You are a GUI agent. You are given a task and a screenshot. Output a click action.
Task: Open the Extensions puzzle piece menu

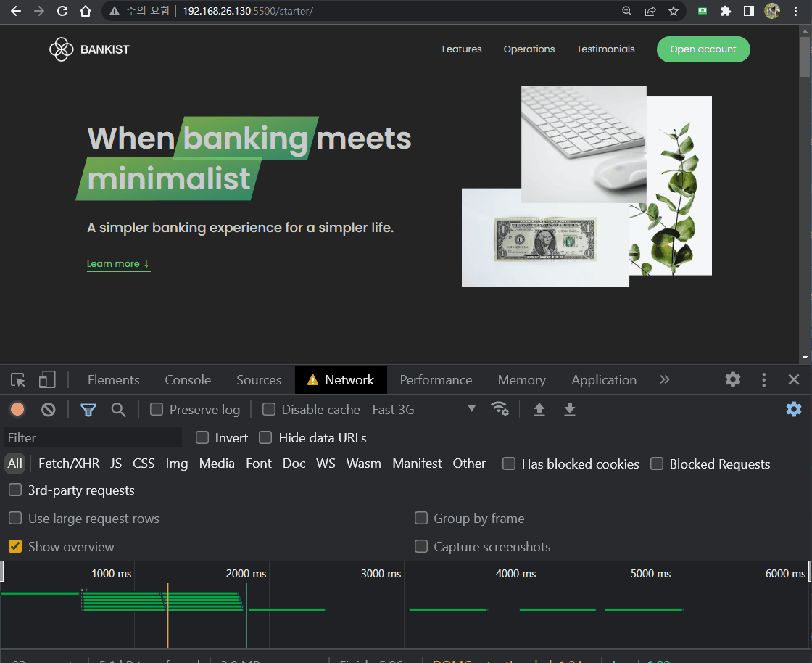726,11
